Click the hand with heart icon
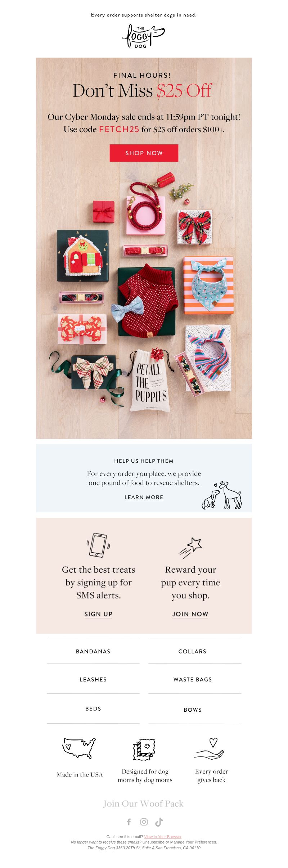This screenshot has width=288, height=868. pyautogui.click(x=210, y=748)
